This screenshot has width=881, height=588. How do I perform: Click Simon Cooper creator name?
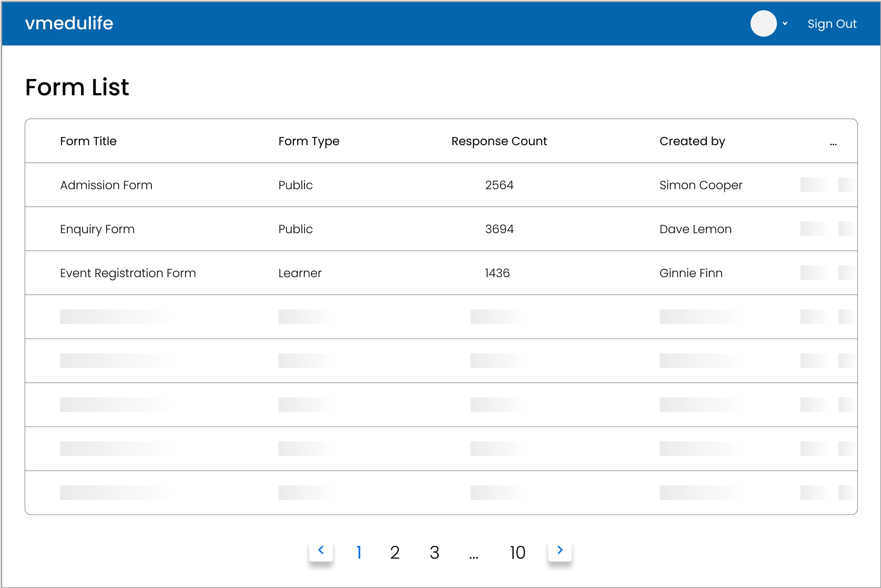(701, 185)
